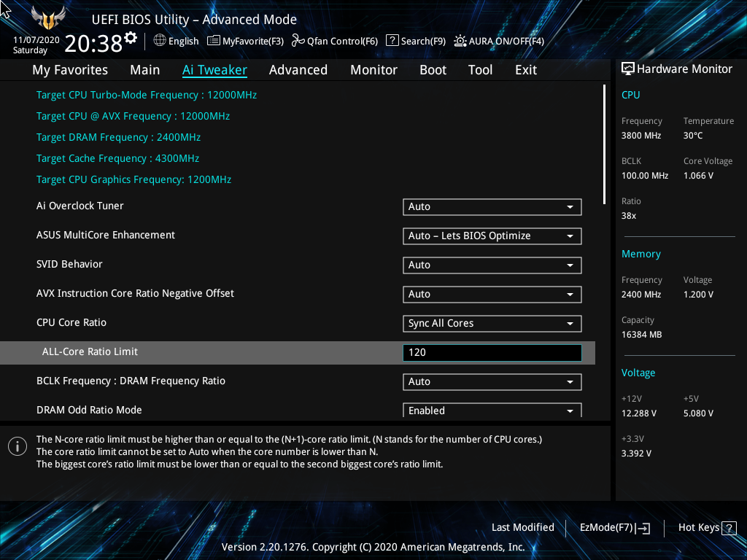The height and width of the screenshot is (560, 747).
Task: Toggle AURA lighting icon
Action: 460,41
